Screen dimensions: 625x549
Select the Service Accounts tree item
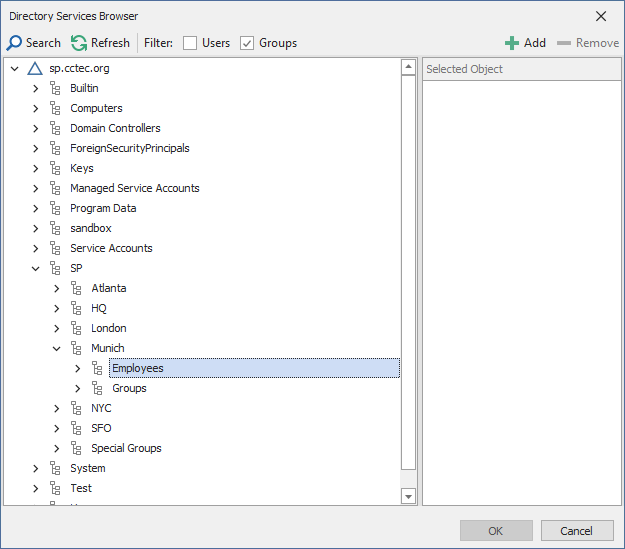pyautogui.click(x=111, y=248)
